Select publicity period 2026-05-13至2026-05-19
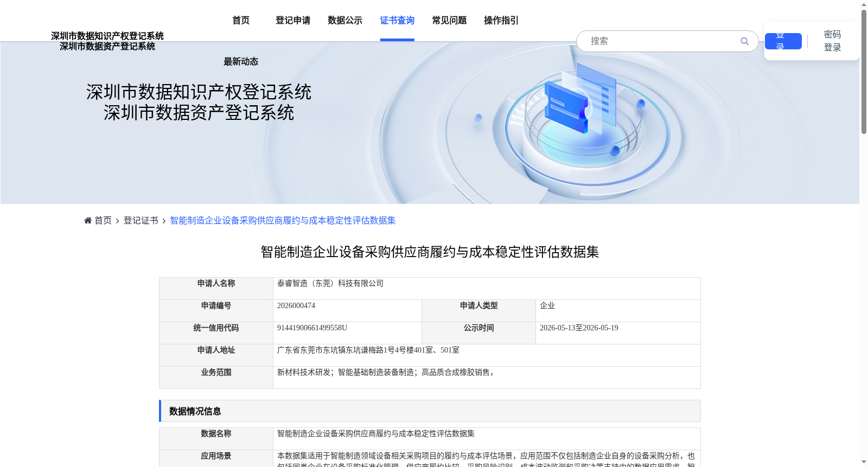Screen dimensions: 868x467 579,328
